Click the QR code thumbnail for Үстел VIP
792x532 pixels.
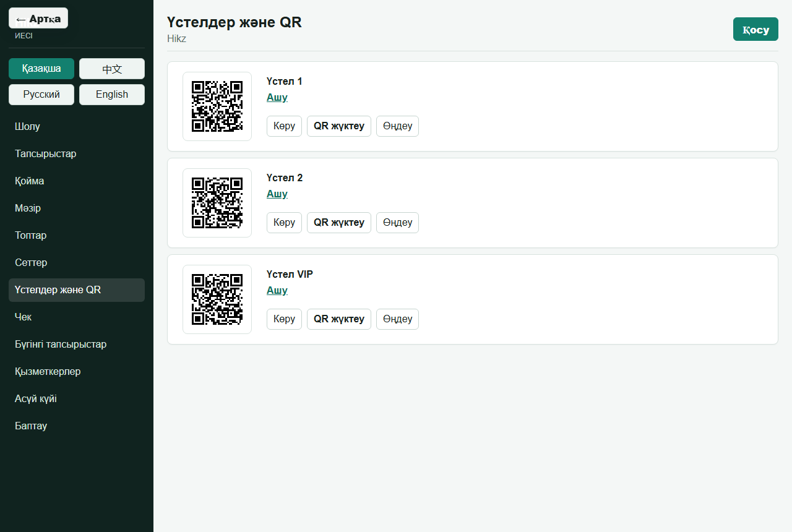pos(217,299)
